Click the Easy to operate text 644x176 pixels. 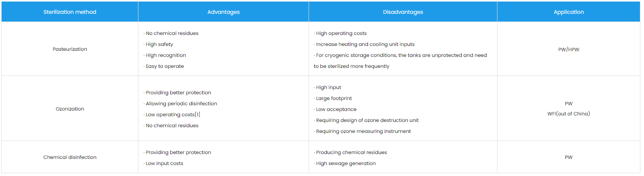165,66
